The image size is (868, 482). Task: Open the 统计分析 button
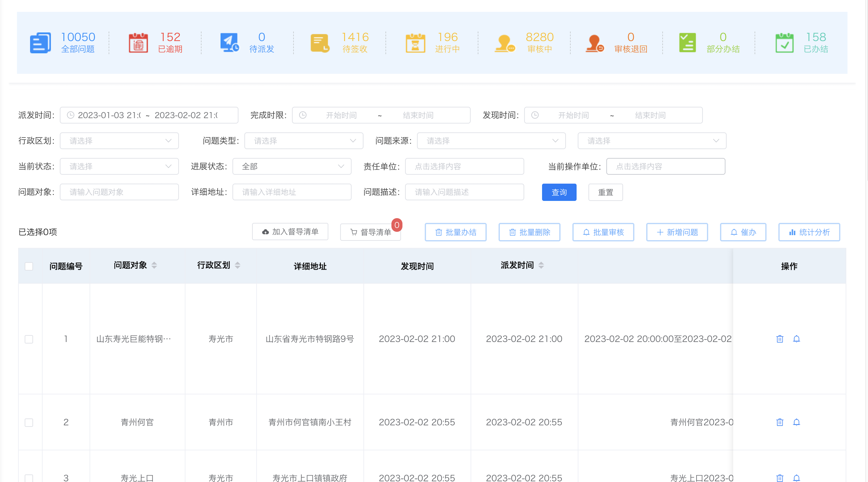809,232
